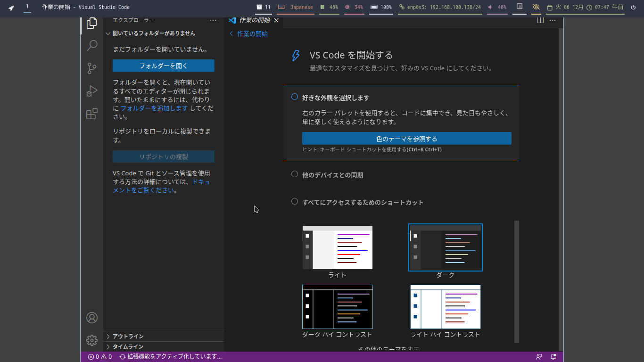Open the Accounts menu icon
The height and width of the screenshot is (362, 644).
[x=92, y=318]
